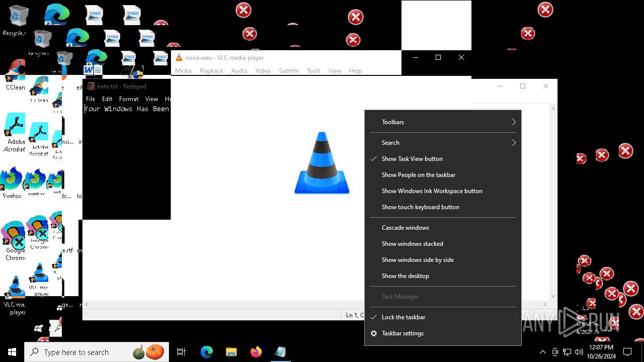This screenshot has width=644, height=362.
Task: Click the pumpkin search highlights icon
Action: 149,352
